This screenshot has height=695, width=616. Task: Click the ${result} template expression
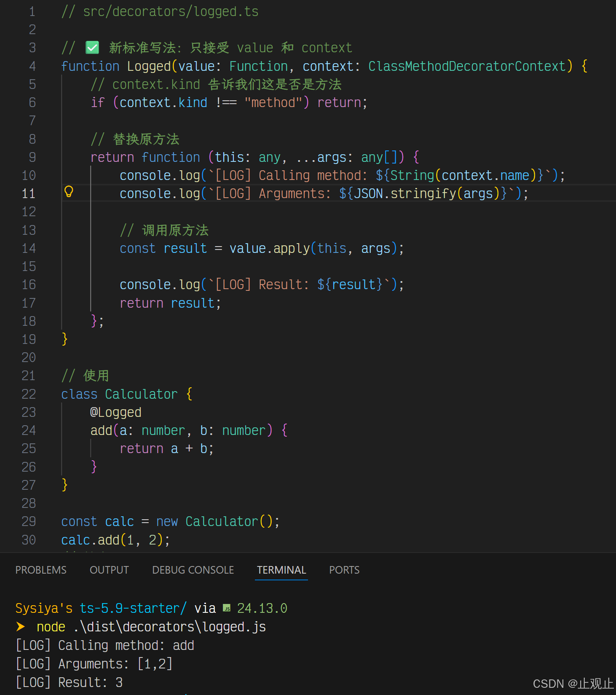point(350,284)
